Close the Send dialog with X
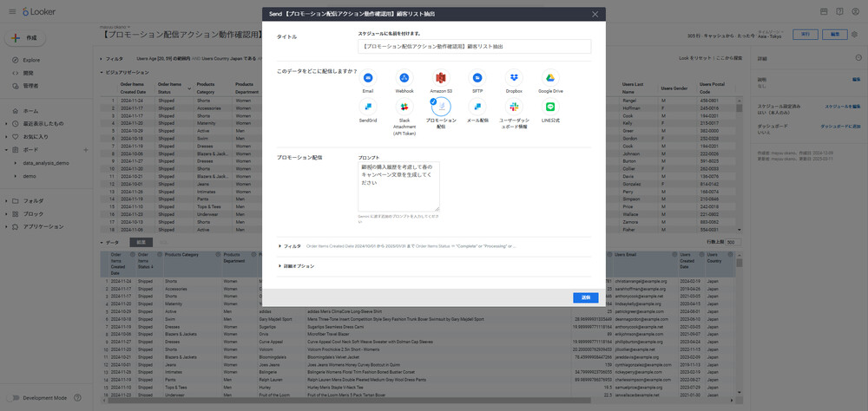The height and width of the screenshot is (411, 868). 595,14
